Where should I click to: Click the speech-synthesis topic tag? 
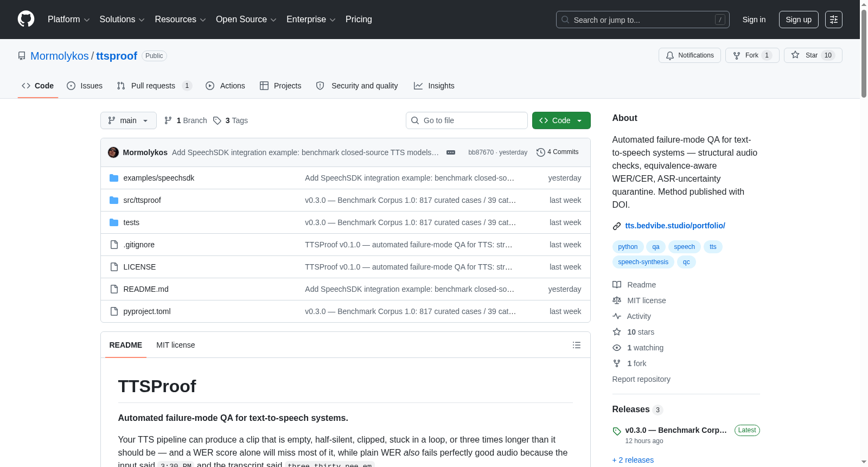(643, 262)
